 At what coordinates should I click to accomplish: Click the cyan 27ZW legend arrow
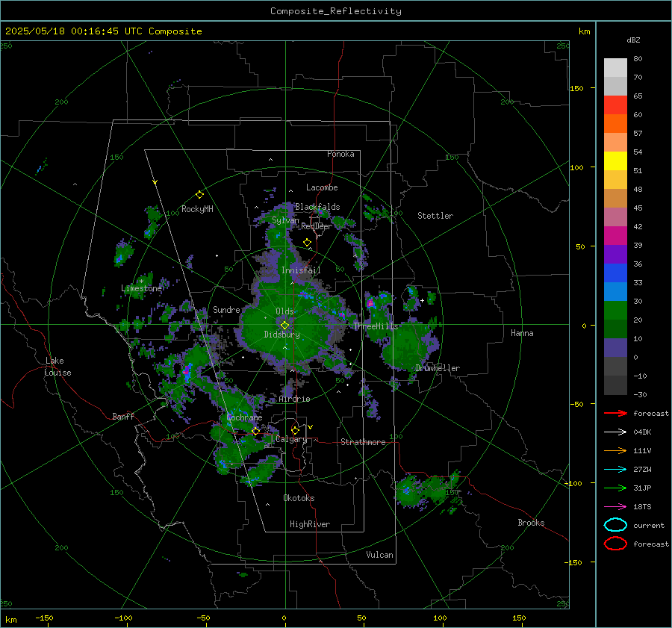pyautogui.click(x=615, y=470)
